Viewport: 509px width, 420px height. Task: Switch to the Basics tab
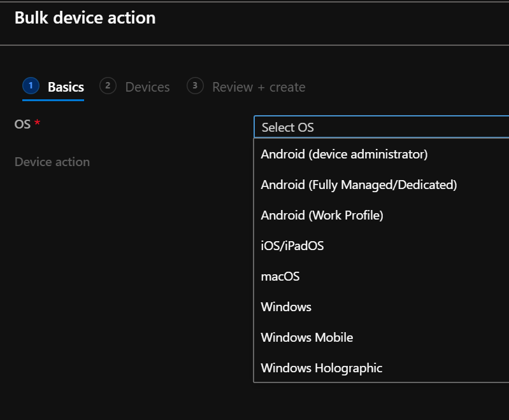[66, 87]
